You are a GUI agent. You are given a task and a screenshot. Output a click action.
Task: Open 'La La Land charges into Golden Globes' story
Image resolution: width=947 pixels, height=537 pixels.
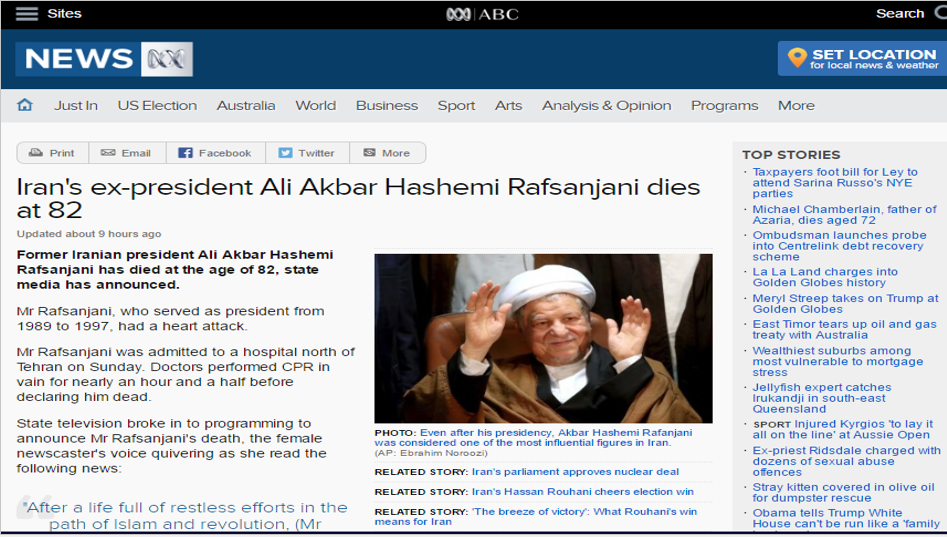[x=825, y=277]
